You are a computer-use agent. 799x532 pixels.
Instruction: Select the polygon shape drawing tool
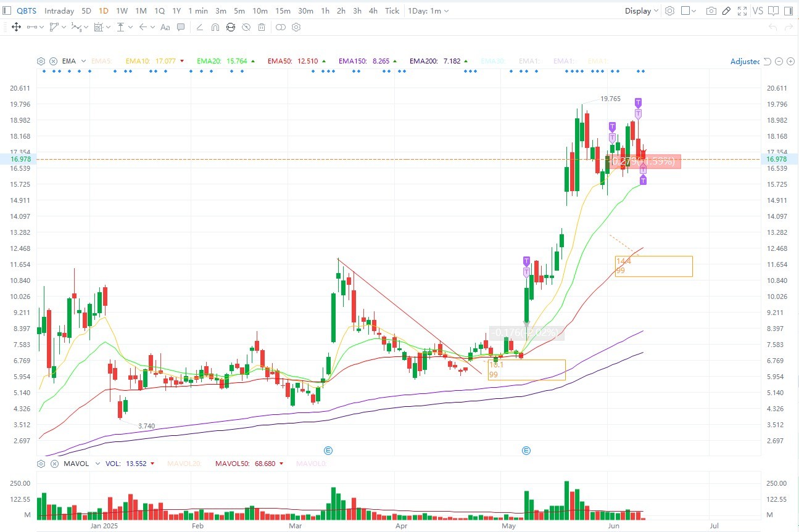(54, 27)
